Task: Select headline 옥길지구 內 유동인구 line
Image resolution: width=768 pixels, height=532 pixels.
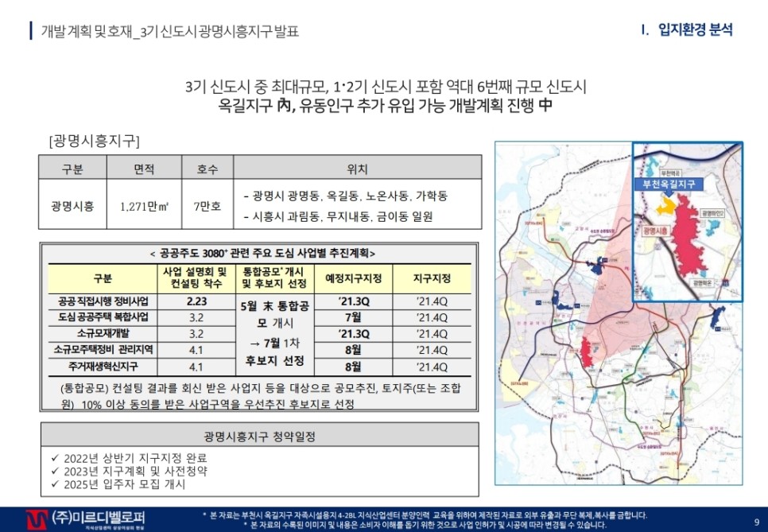Action: (x=386, y=106)
